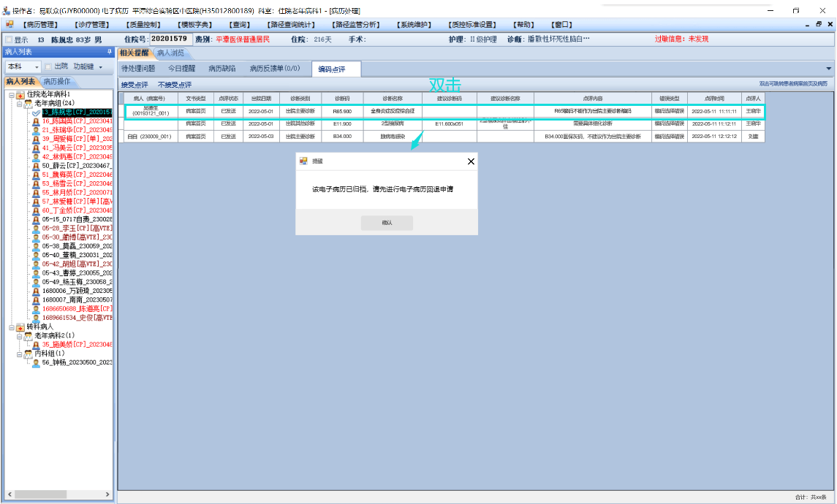
Task: Click the doctor group icon beside 老年病组(24)
Action: pos(29,104)
